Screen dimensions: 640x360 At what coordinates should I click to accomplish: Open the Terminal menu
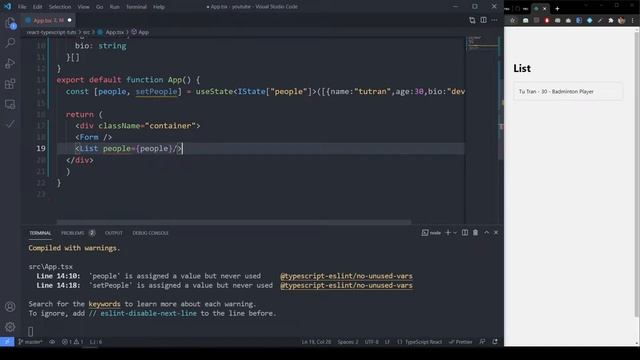pyautogui.click(x=136, y=7)
